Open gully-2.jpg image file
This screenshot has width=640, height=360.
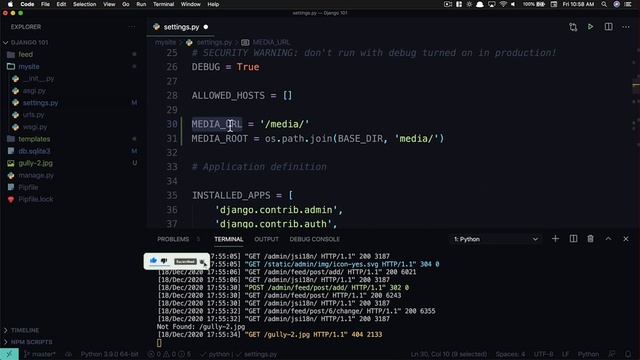(x=35, y=163)
